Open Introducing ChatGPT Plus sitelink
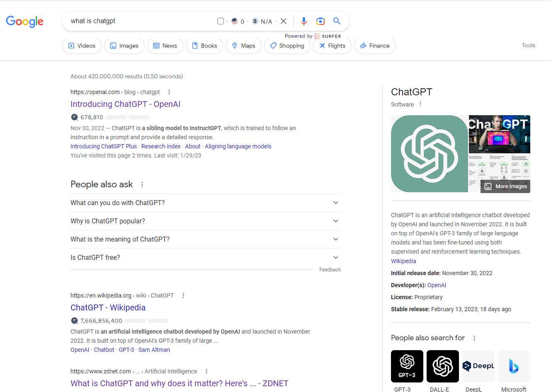This screenshot has width=551, height=392. tap(104, 146)
